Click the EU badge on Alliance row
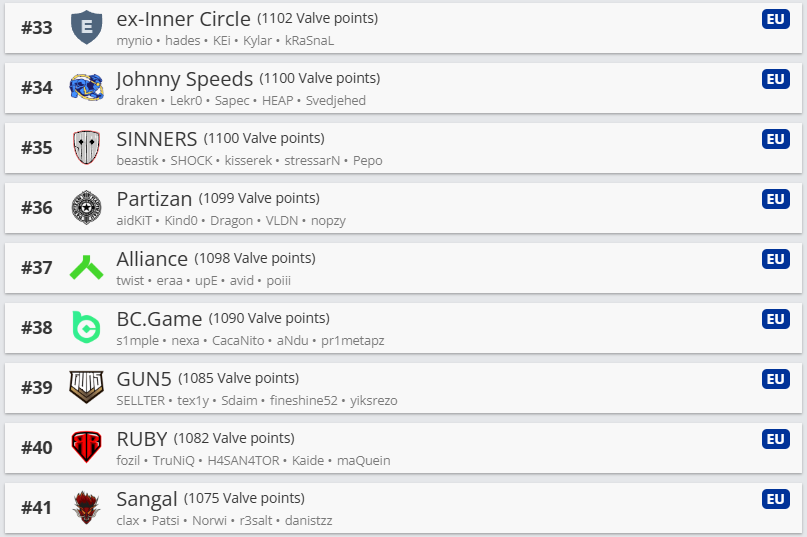Screen dimensions: 807x537 tap(775, 259)
